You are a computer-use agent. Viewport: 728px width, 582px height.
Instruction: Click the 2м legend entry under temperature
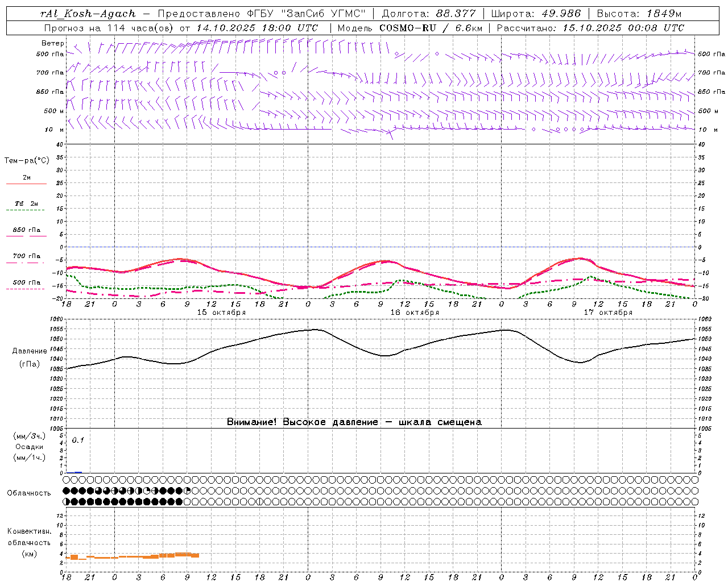[x=27, y=178]
